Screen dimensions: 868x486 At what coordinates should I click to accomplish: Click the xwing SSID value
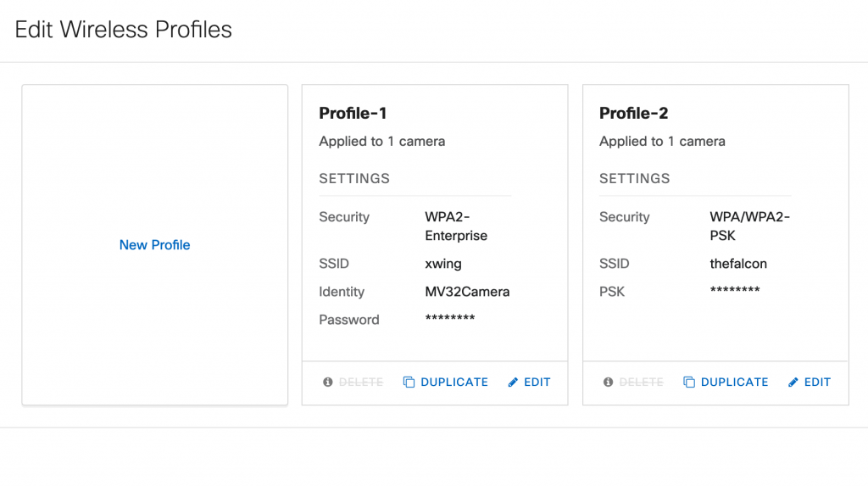[x=443, y=264]
